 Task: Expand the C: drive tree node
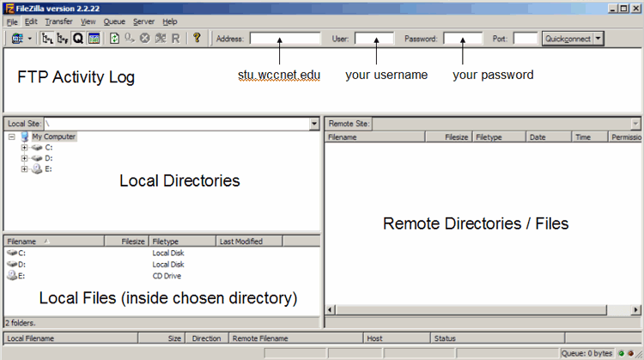[24, 148]
